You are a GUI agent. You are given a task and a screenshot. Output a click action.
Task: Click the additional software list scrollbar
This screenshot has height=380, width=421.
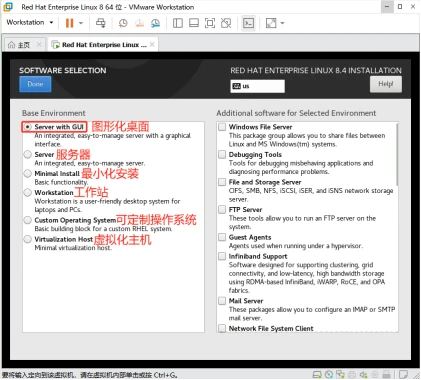tap(397, 155)
